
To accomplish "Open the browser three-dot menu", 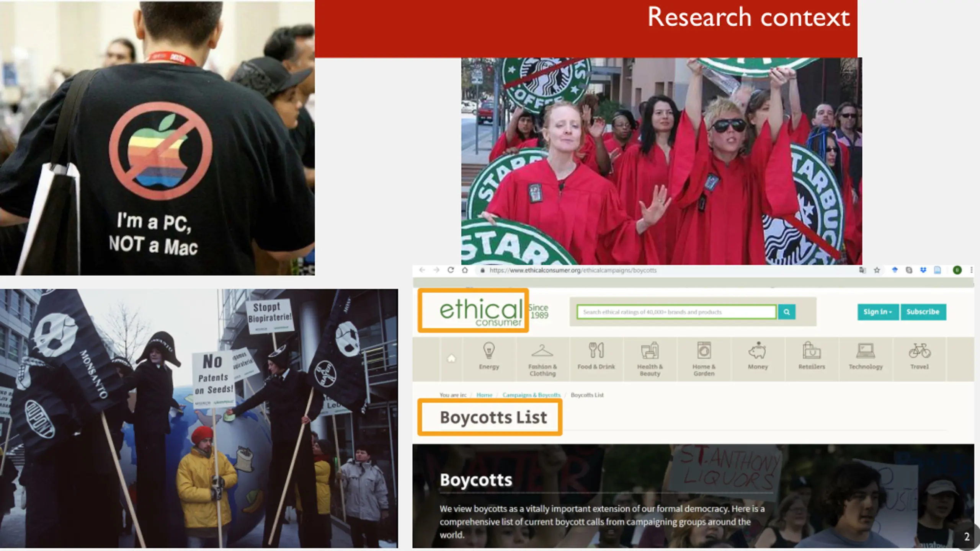I will [x=971, y=270].
